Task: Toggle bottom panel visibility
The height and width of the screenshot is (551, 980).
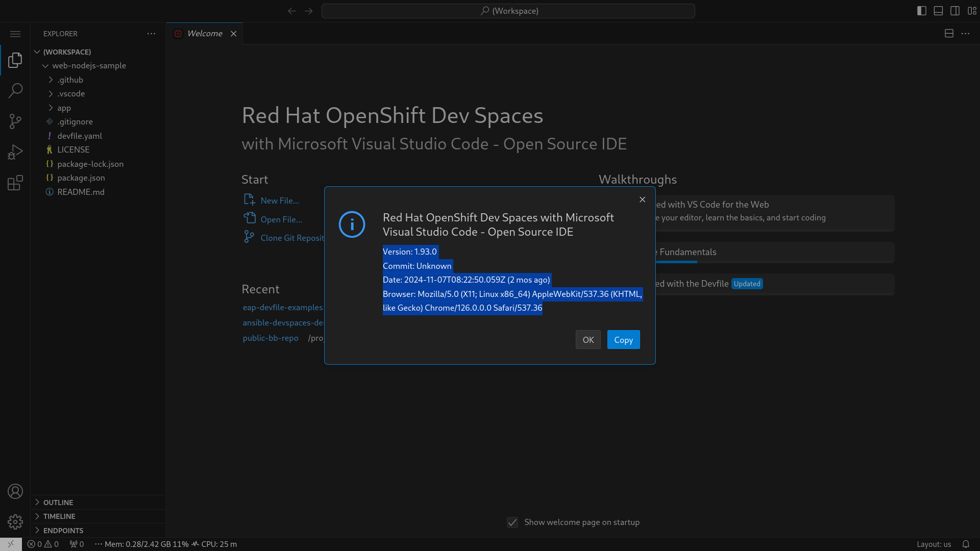Action: coord(938,11)
